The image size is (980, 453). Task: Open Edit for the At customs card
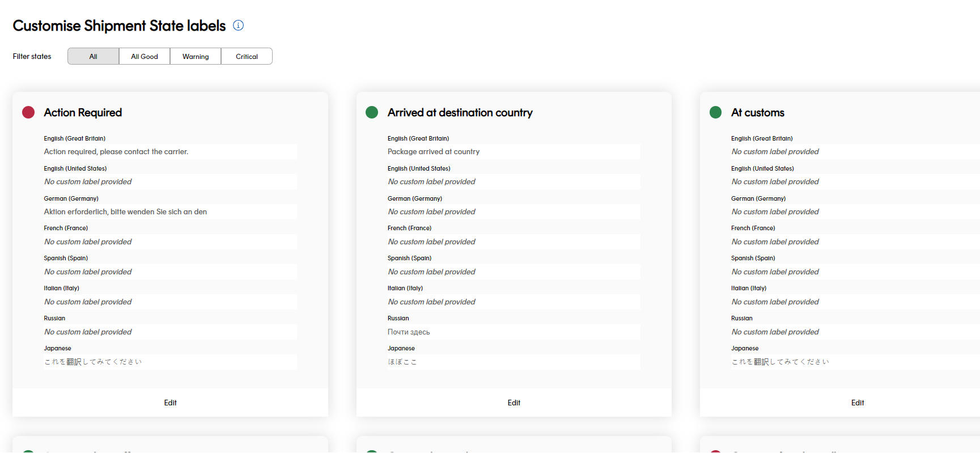857,403
